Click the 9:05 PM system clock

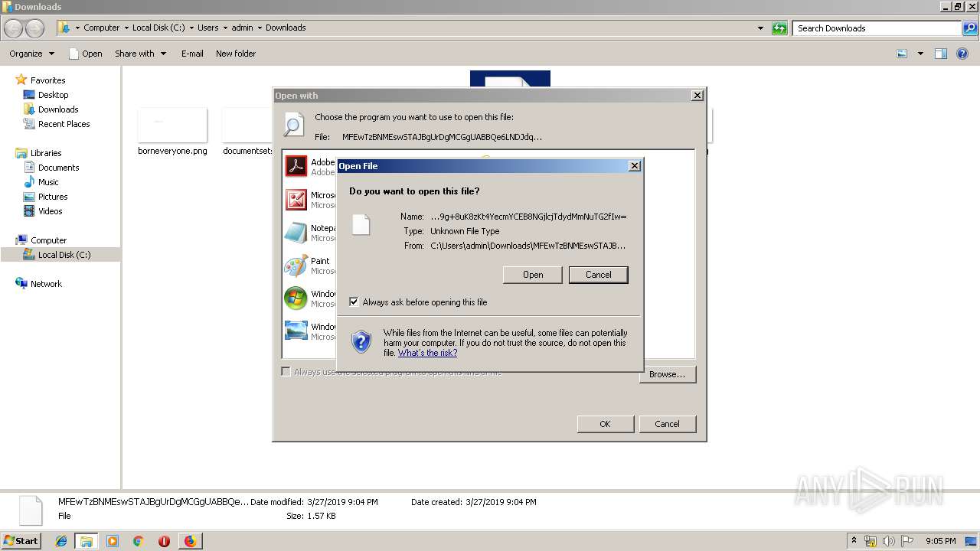pyautogui.click(x=940, y=541)
